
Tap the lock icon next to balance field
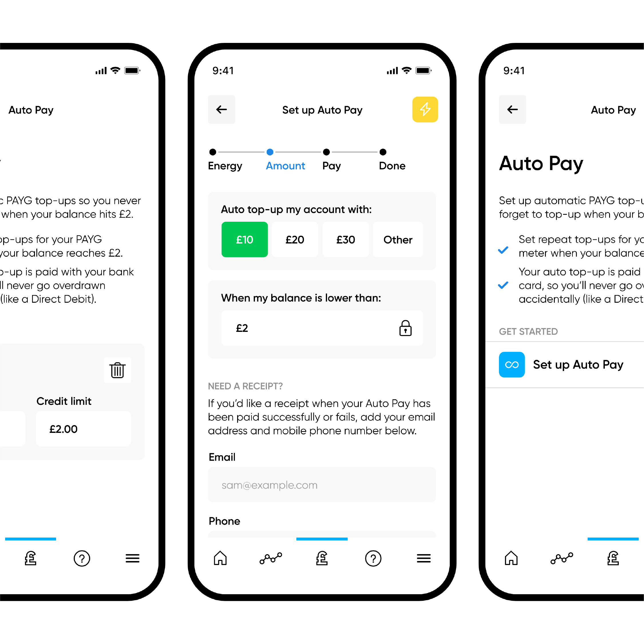click(x=408, y=327)
